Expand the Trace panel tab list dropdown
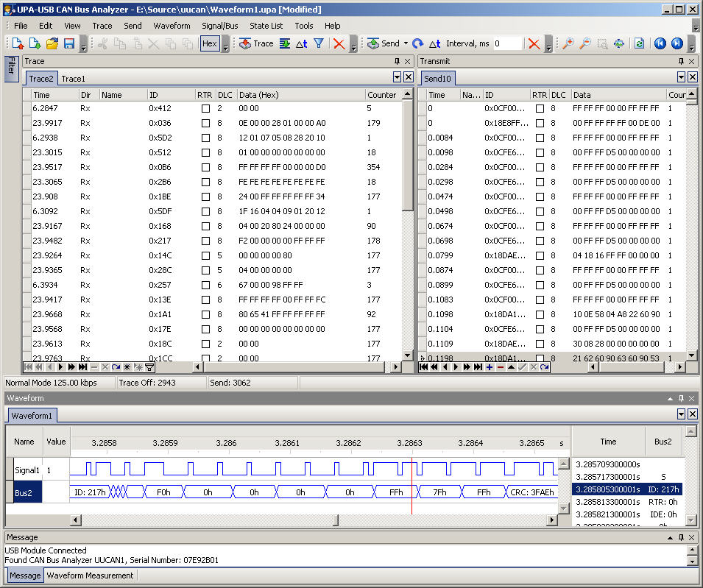 (397, 77)
